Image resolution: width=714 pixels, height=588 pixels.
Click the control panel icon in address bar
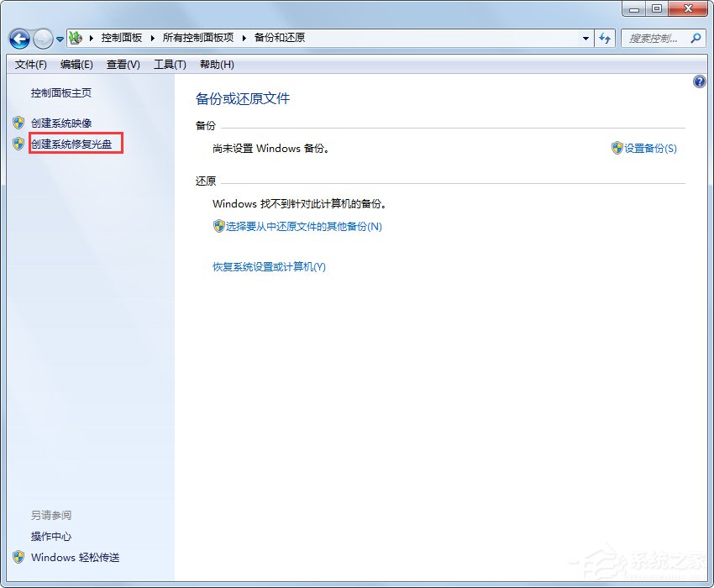[75, 38]
